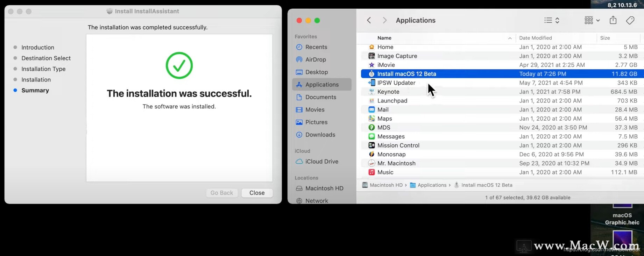Change Finder list view style

(x=552, y=20)
